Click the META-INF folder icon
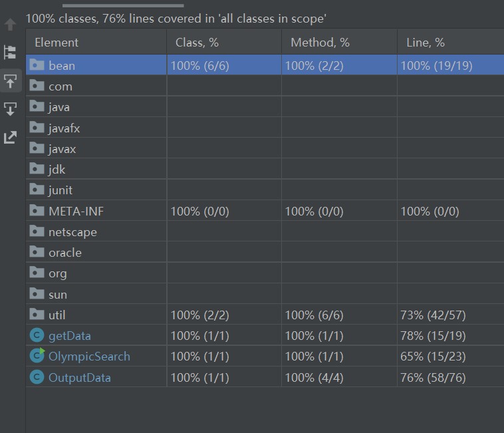 pos(37,210)
